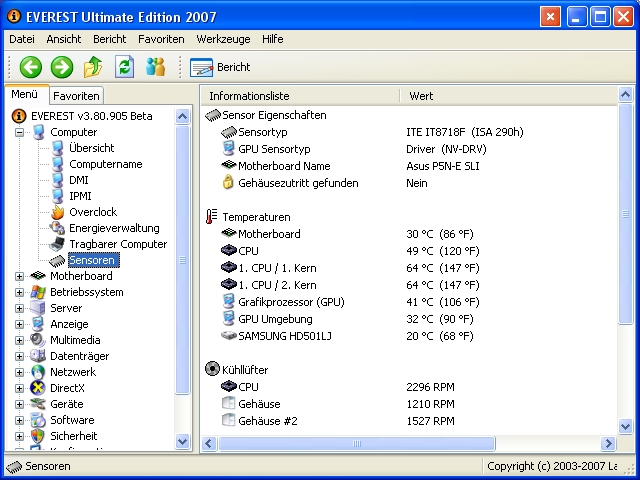The image size is (640, 480).
Task: Click the DirectX yellow X icon
Action: click(38, 388)
